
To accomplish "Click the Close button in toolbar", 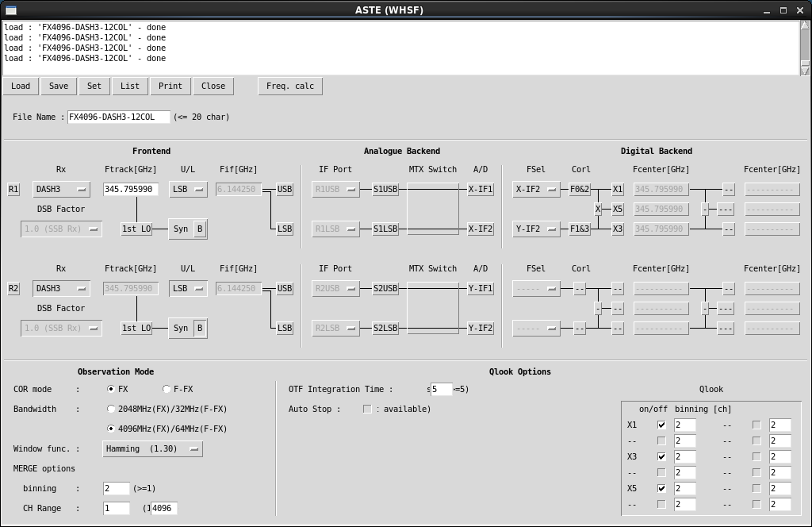I will coord(213,86).
